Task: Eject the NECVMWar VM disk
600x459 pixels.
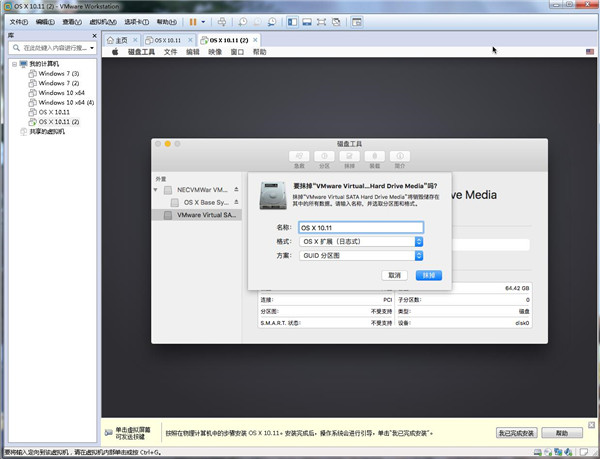Action: 236,189
